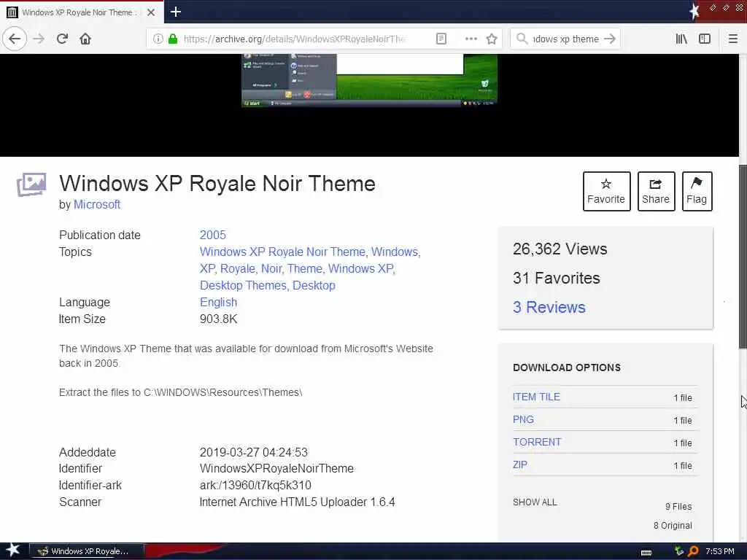This screenshot has height=560, width=747.
Task: Click the 9 Files link
Action: 678,507
